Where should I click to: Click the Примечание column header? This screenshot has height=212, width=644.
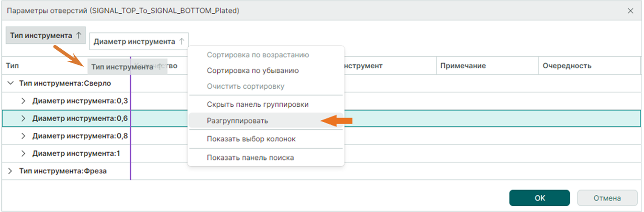(x=487, y=66)
